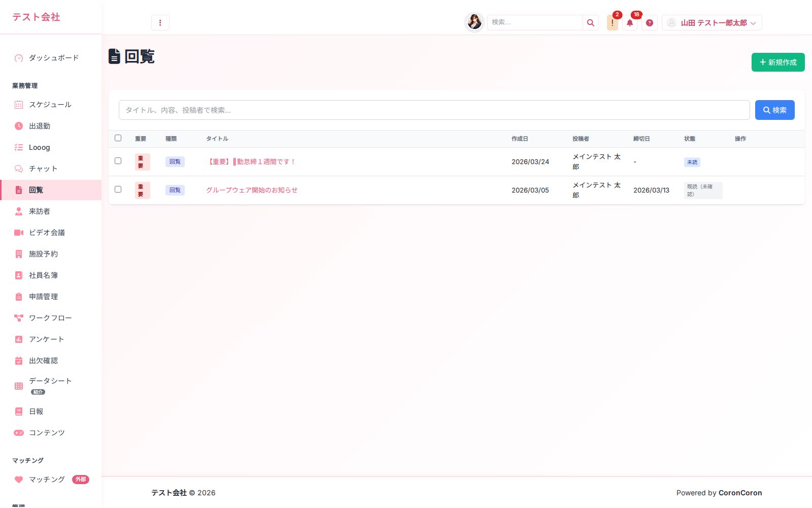812x508 pixels.
Task: Click CoronCoron in the footer
Action: (740, 493)
